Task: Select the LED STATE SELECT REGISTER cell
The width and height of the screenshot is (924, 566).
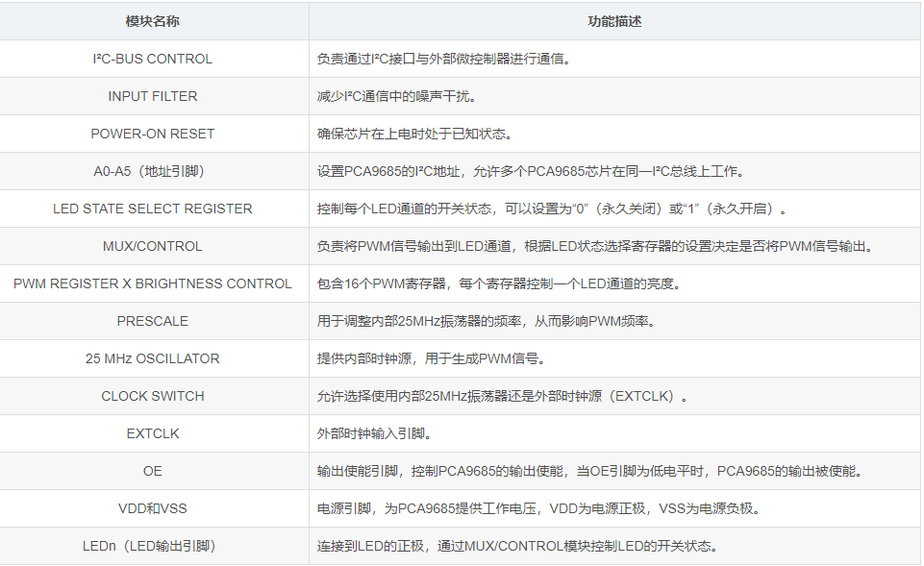Action: pyautogui.click(x=153, y=209)
